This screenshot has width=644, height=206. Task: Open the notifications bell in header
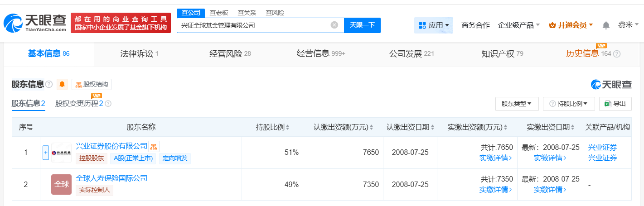pos(606,25)
